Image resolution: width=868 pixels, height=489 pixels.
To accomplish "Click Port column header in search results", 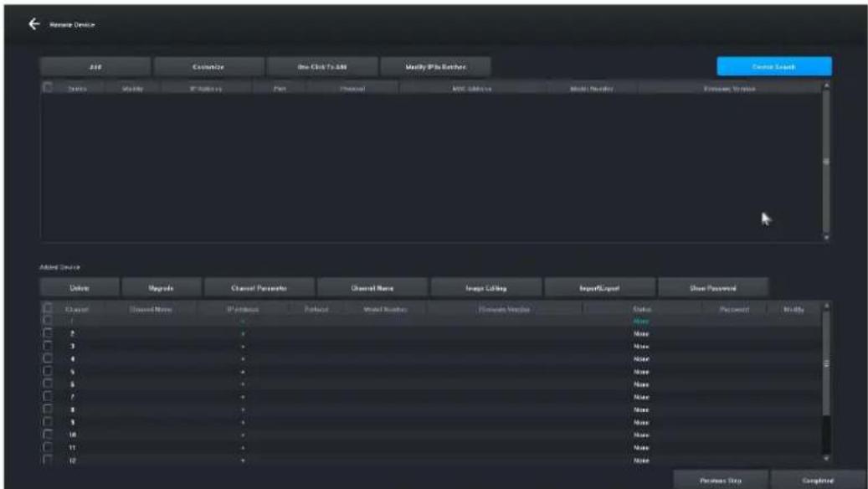I will (280, 89).
